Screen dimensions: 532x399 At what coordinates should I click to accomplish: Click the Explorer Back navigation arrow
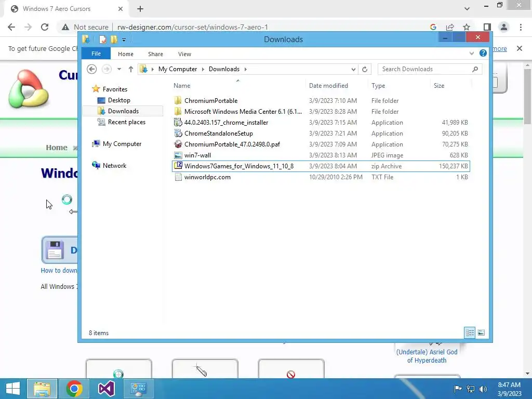(x=91, y=69)
